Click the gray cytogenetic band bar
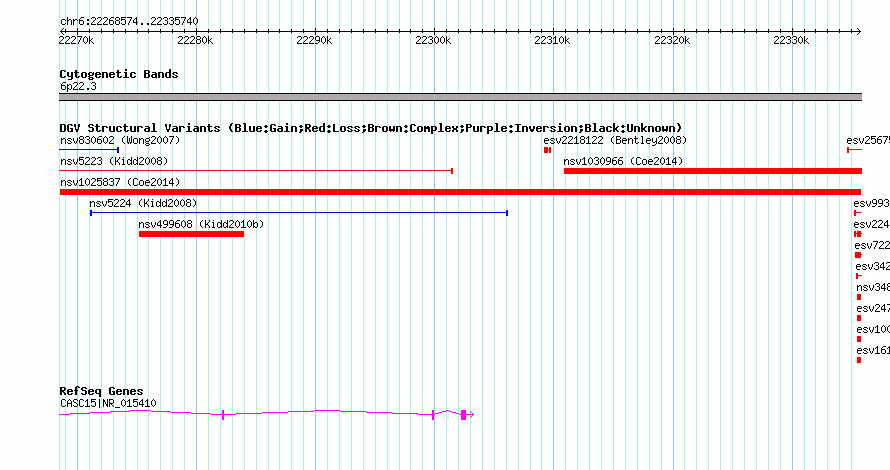This screenshot has height=470, width=890. pyautogui.click(x=460, y=97)
